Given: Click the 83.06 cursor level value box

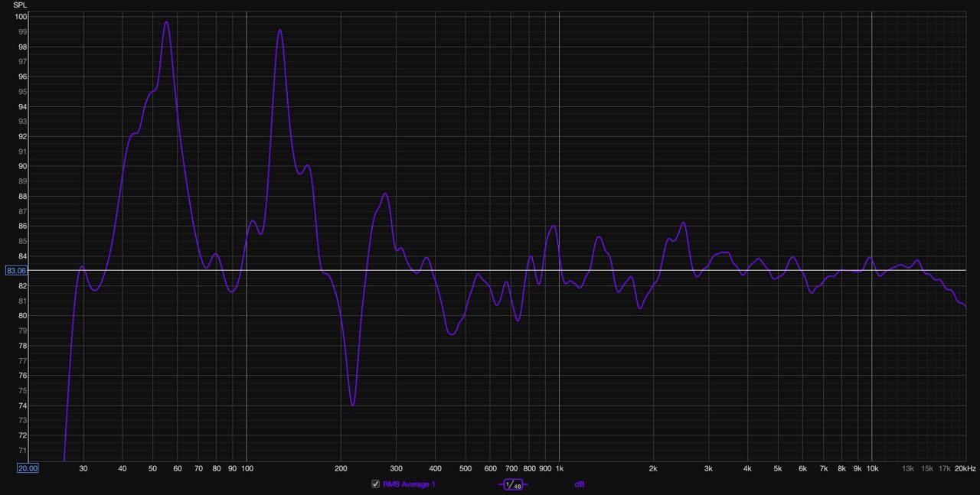Looking at the screenshot, I should pyautogui.click(x=17, y=270).
